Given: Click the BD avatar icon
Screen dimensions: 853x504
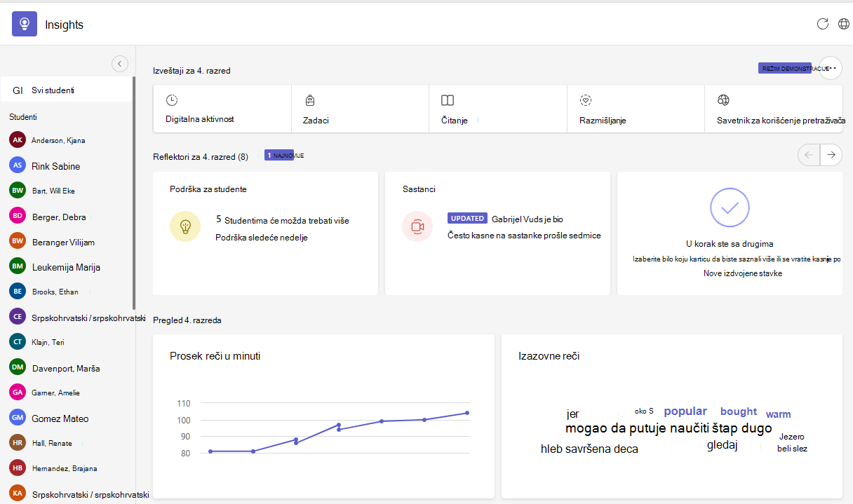Looking at the screenshot, I should 18,216.
